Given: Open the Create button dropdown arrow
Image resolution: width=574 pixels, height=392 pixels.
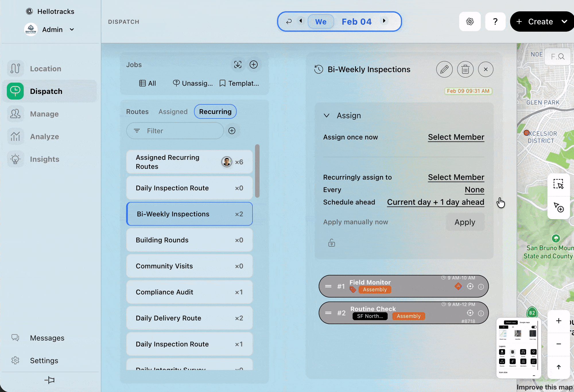Looking at the screenshot, I should tap(564, 22).
